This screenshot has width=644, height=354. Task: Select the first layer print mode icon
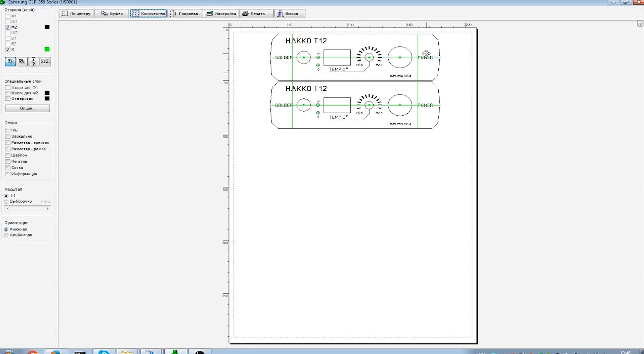pyautogui.click(x=10, y=61)
